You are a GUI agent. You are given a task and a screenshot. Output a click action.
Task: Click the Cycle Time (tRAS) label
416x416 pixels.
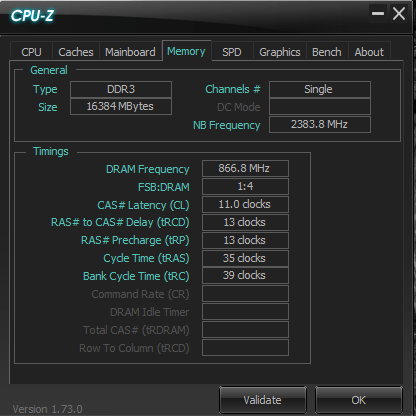[x=146, y=258]
